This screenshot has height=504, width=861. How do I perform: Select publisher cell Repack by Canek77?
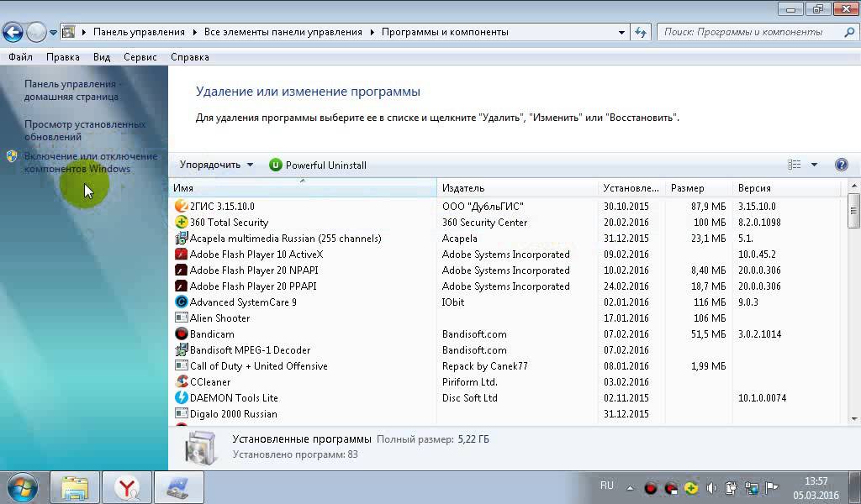485,365
